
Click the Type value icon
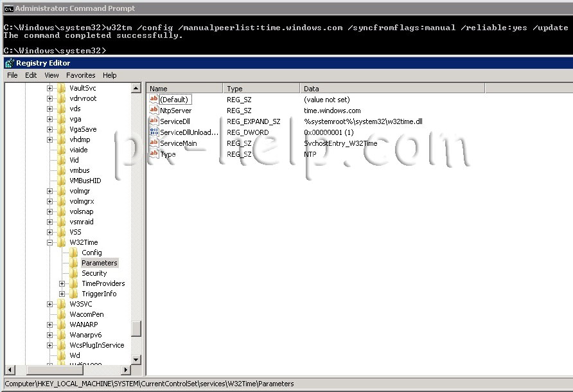pos(154,154)
